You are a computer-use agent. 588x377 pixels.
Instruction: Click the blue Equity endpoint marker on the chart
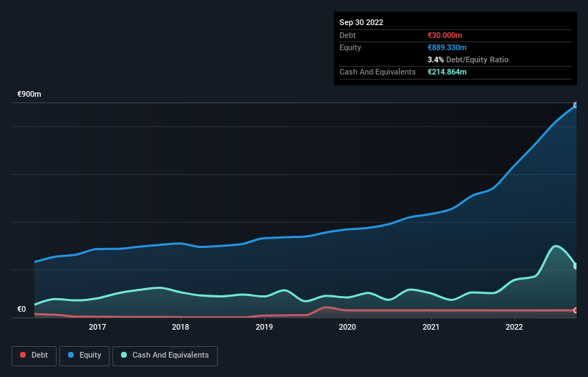(x=576, y=105)
